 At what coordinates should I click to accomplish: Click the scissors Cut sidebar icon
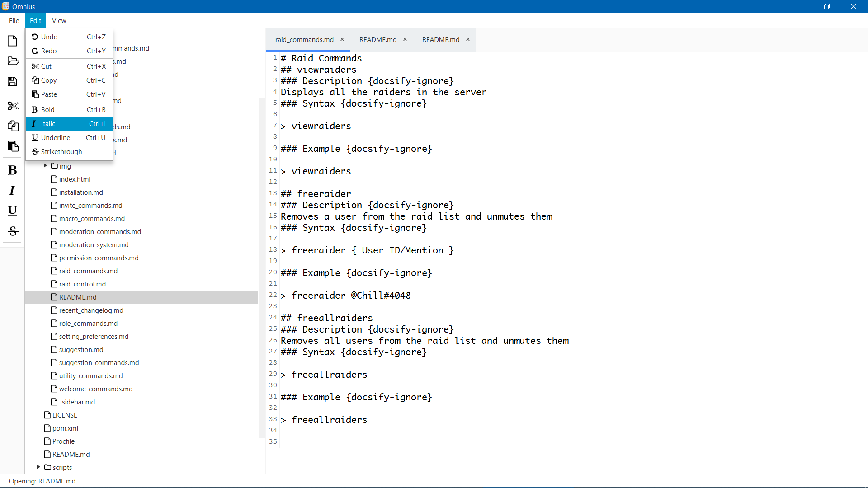(13, 106)
